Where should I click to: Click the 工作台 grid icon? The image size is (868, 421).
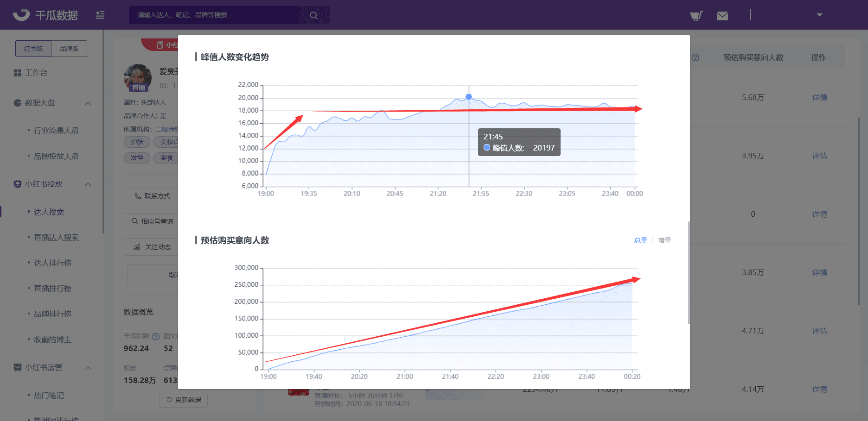(18, 73)
